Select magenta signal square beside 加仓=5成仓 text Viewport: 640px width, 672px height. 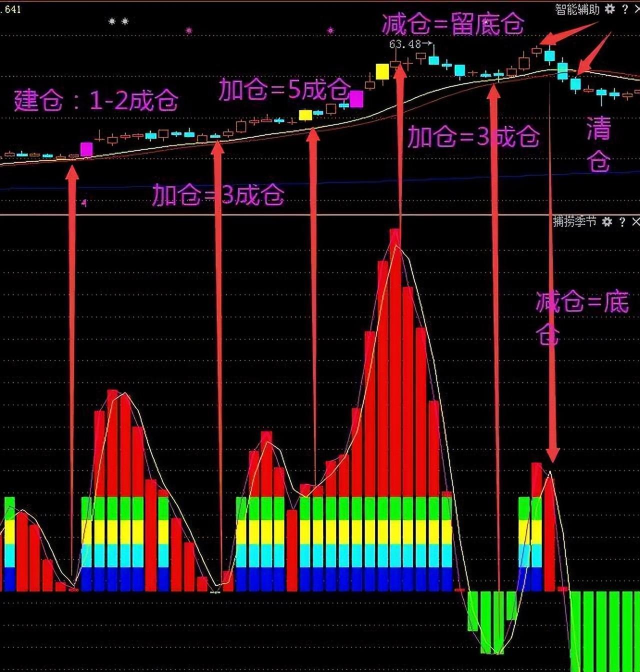[356, 99]
